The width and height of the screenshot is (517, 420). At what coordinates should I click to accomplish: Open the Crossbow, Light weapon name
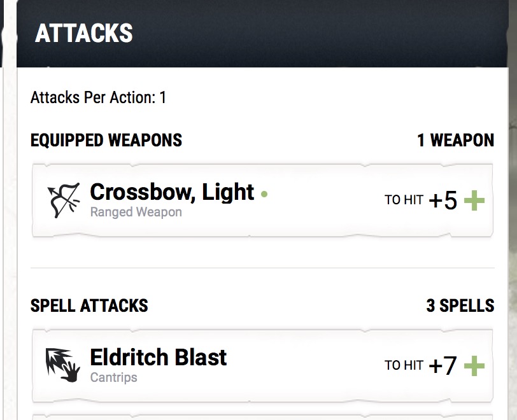click(172, 192)
